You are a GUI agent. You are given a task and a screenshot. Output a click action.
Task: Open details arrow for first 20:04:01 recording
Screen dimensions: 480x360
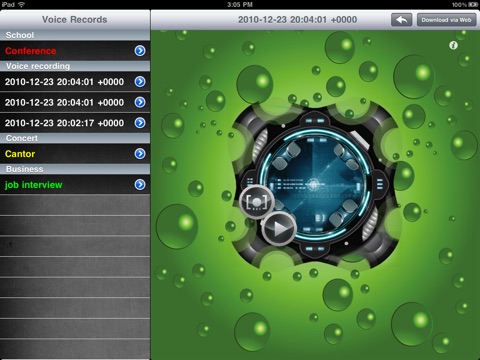pos(140,82)
